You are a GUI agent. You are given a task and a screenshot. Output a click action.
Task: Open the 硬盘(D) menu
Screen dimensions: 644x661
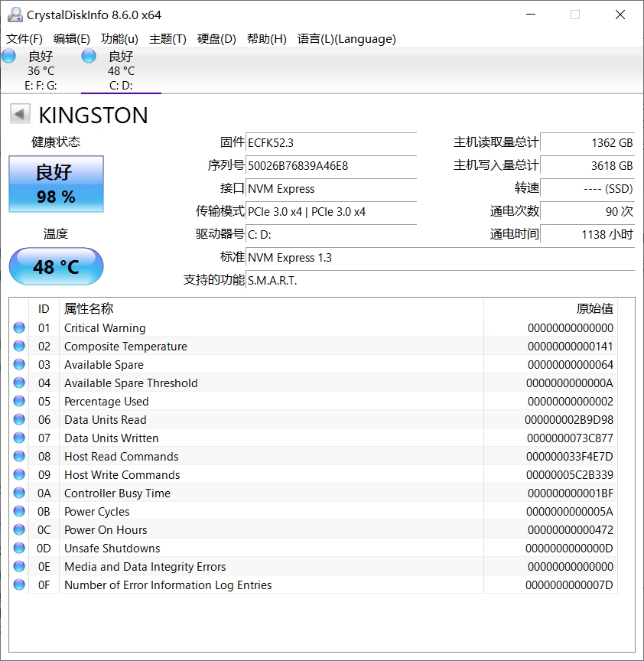(x=216, y=39)
